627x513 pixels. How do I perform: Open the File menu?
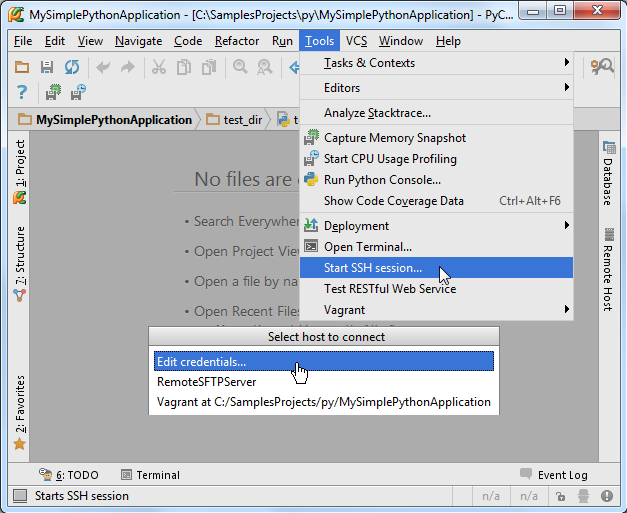point(23,41)
